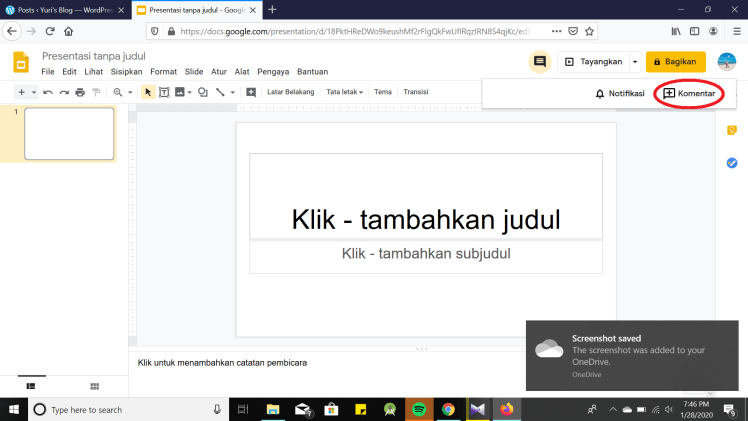The image size is (748, 421).
Task: Open Spotify from the taskbar
Action: (x=419, y=409)
